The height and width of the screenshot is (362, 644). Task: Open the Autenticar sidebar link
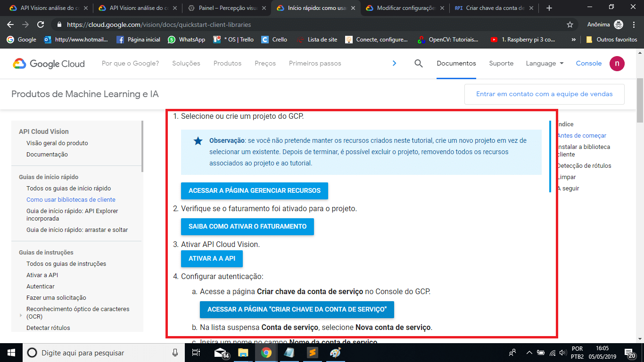(x=41, y=286)
